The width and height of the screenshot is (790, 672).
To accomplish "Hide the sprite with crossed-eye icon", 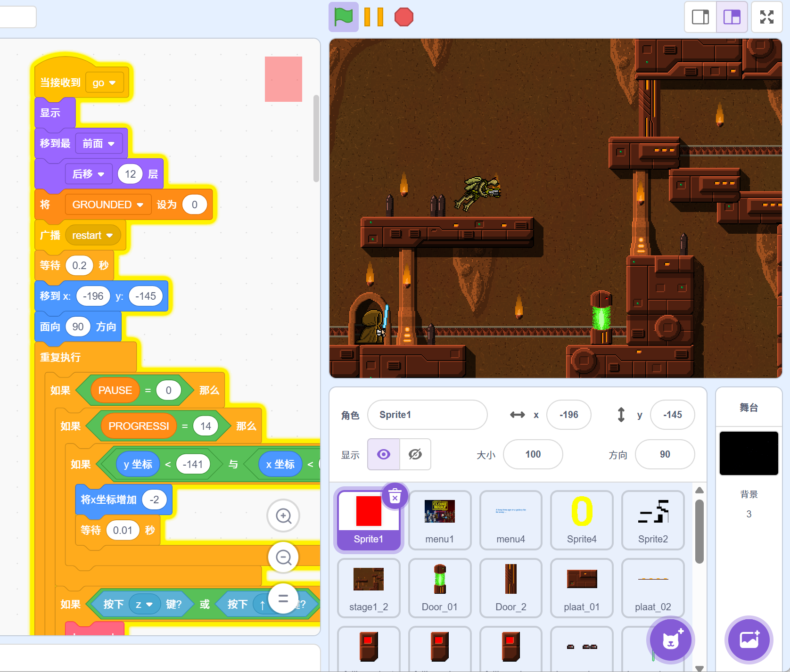I will tap(415, 454).
